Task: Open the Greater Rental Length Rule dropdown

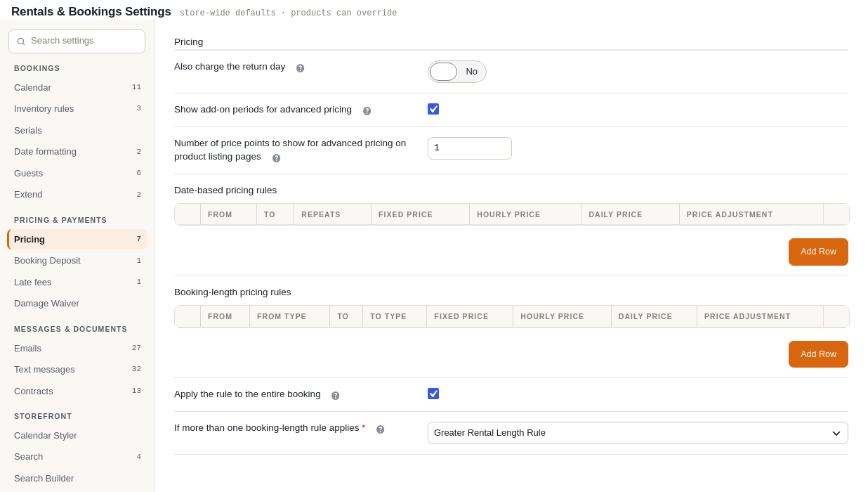Action: tap(638, 433)
